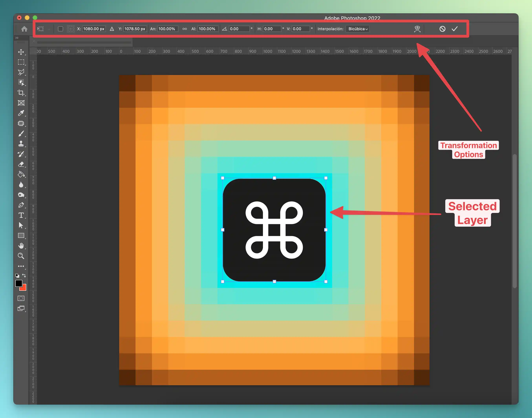Reset to default foreground and background colors
This screenshot has width=532, height=418.
point(17,276)
